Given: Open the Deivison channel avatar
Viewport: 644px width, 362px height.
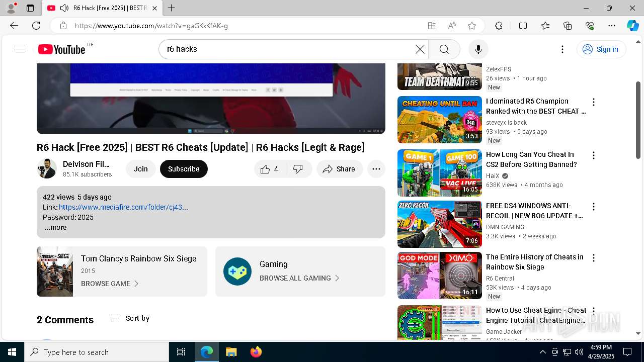Looking at the screenshot, I should click(47, 168).
